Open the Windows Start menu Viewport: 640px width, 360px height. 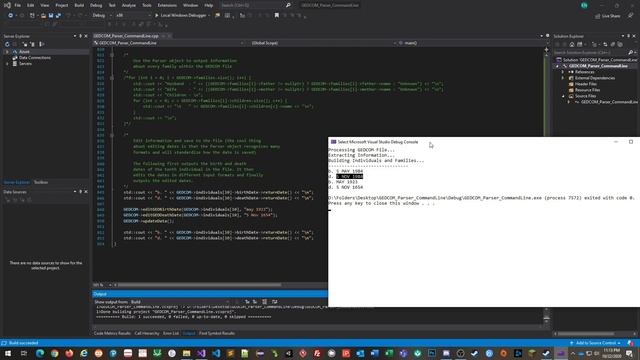click(8, 353)
